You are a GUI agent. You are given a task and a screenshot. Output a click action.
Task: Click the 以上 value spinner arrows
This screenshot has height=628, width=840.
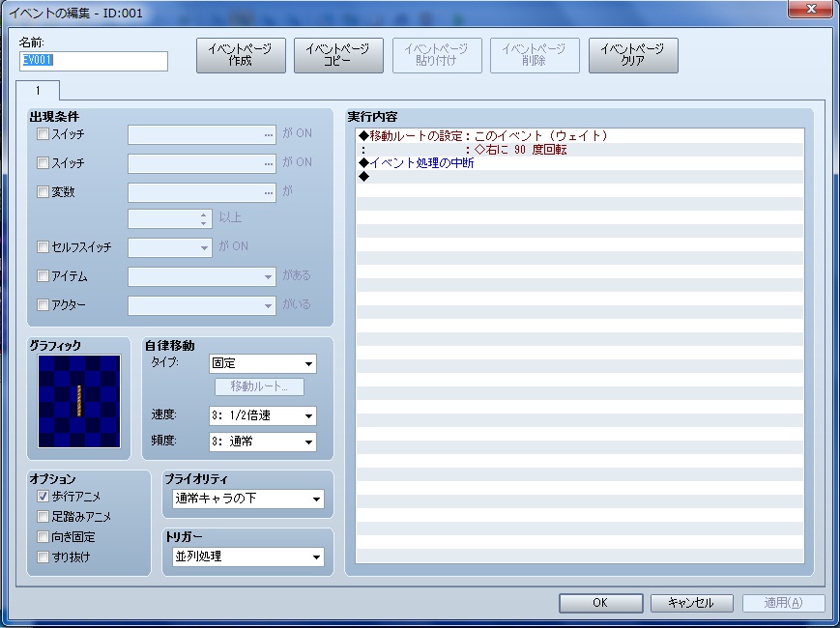[204, 219]
